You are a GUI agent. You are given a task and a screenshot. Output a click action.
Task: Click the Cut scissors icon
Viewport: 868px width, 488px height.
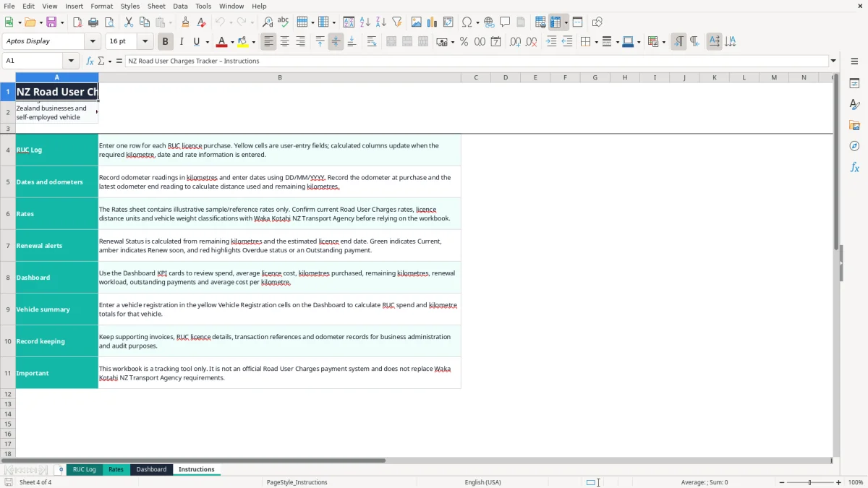point(129,22)
